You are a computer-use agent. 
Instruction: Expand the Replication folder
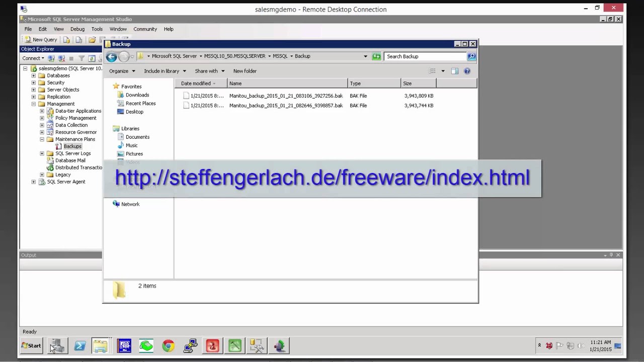[x=34, y=97]
